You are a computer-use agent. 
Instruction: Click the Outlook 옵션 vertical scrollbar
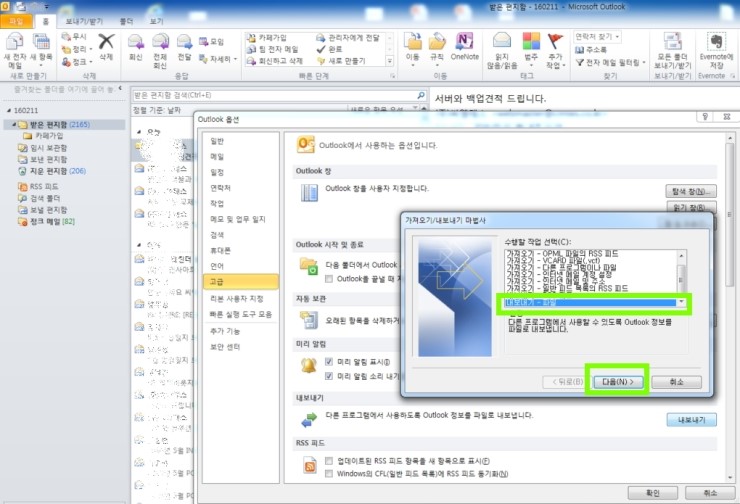pyautogui.click(x=730, y=307)
